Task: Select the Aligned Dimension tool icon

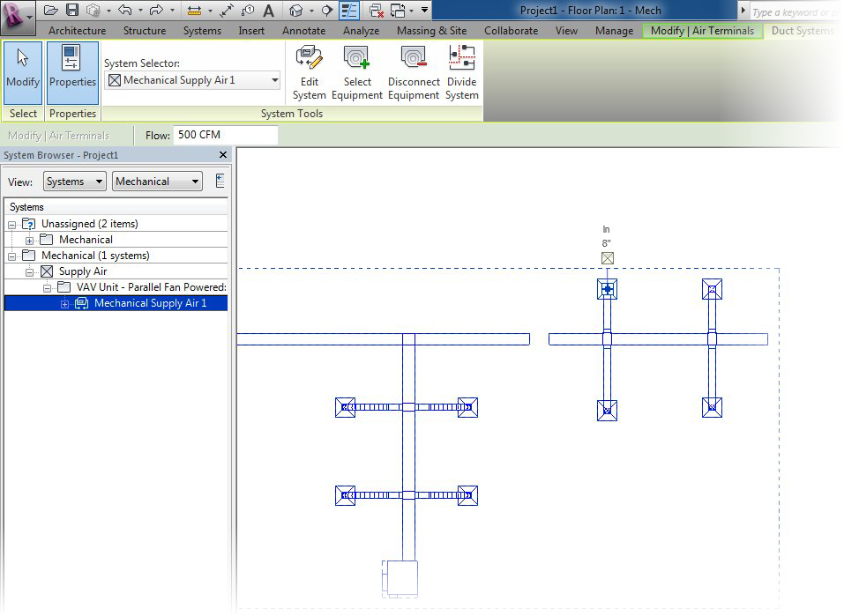Action: pyautogui.click(x=226, y=11)
